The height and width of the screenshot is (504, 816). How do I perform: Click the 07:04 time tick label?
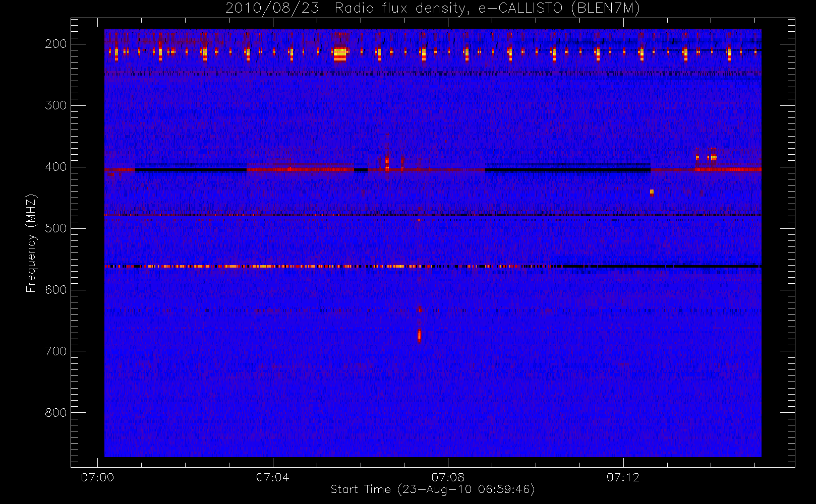pyautogui.click(x=272, y=477)
